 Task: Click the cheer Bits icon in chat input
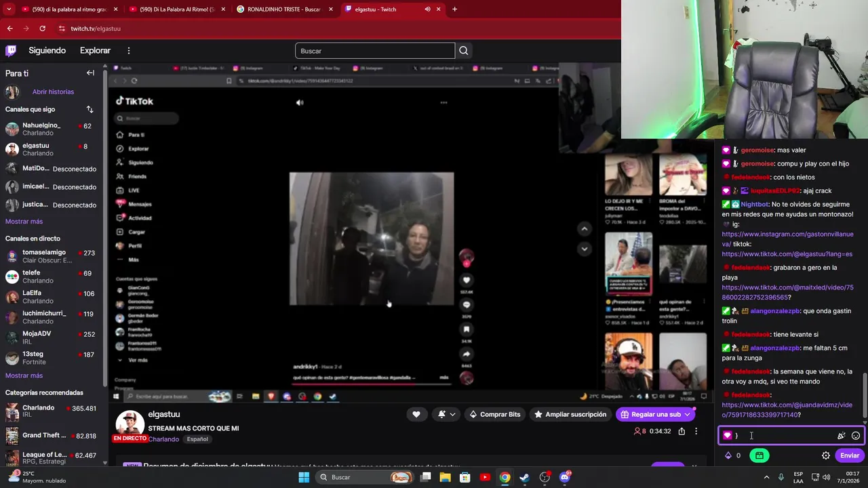(x=842, y=436)
